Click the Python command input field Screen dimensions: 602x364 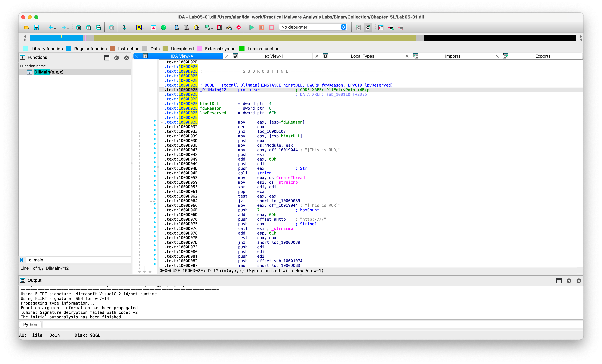click(313, 324)
